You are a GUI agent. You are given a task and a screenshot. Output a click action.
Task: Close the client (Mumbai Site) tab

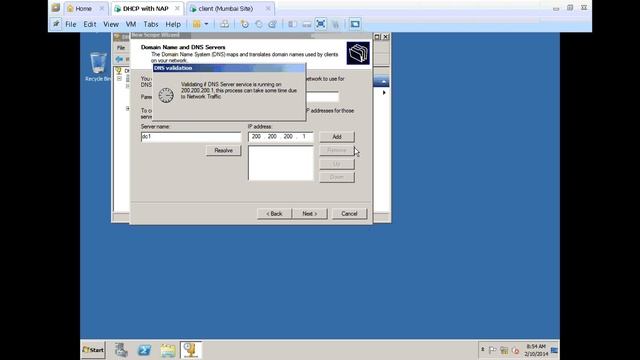268,9
